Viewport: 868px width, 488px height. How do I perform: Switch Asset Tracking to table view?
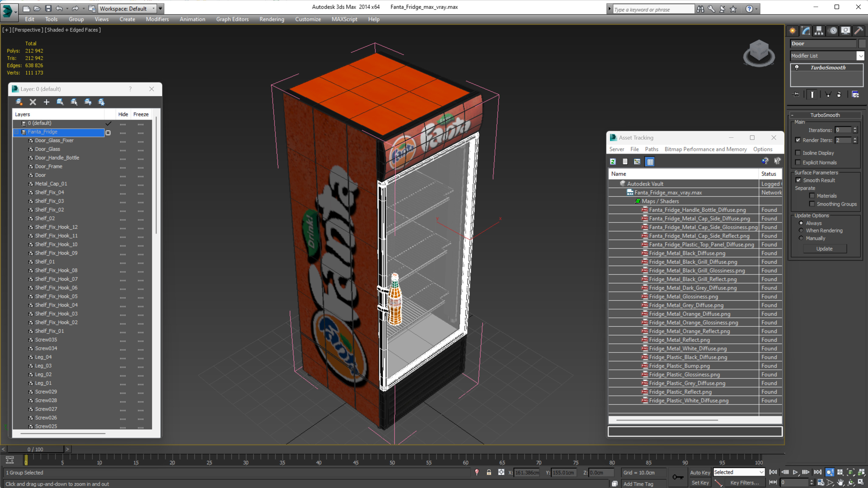pyautogui.click(x=650, y=162)
